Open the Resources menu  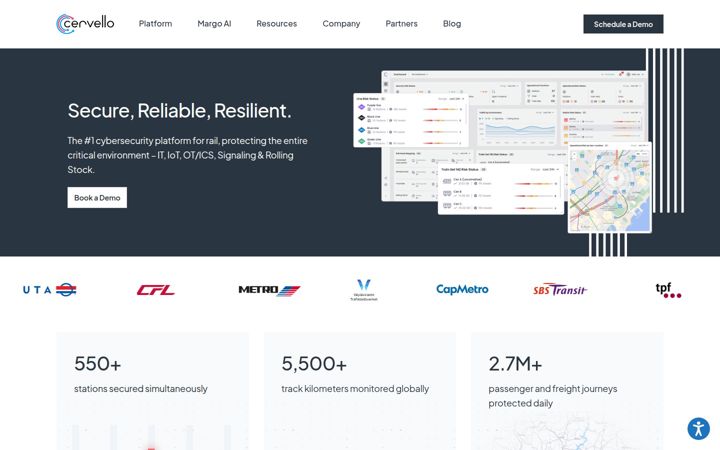[276, 23]
